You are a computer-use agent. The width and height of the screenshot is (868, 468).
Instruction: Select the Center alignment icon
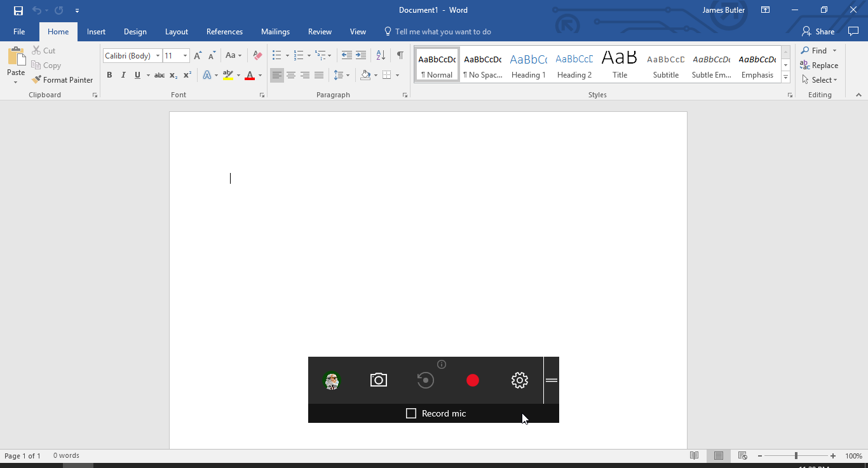[291, 75]
